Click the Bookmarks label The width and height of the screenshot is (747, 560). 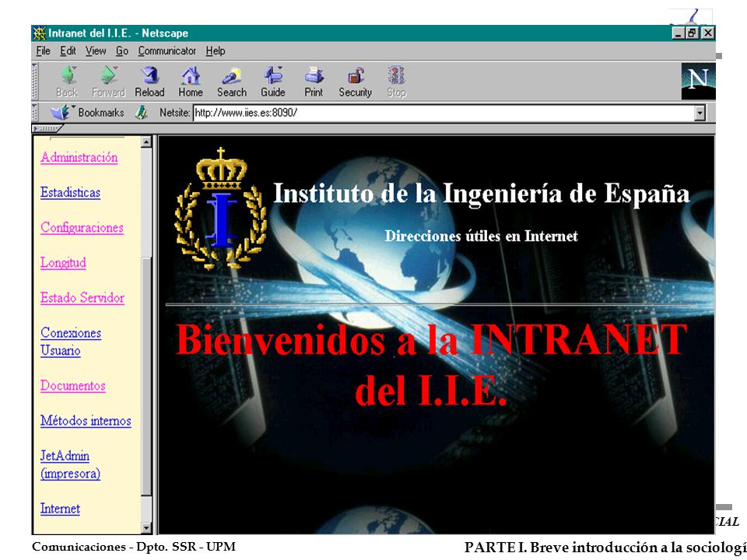point(101,113)
